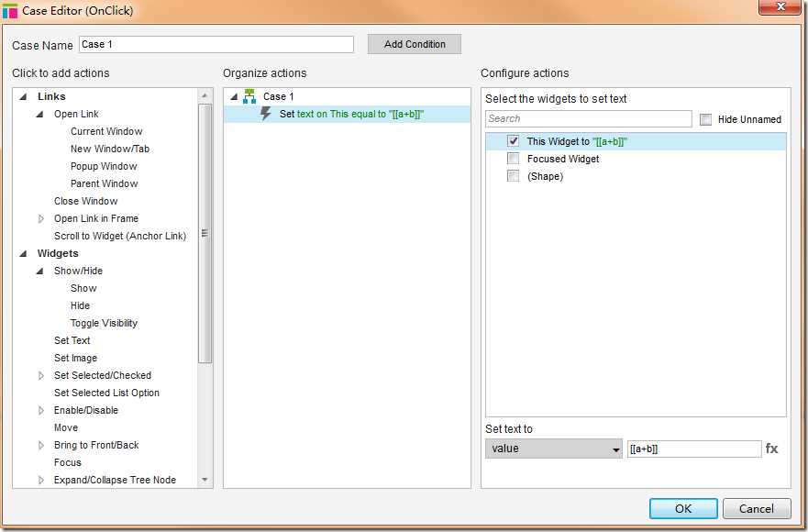Collapse the Show/Hide node
808x532 pixels.
(x=39, y=272)
